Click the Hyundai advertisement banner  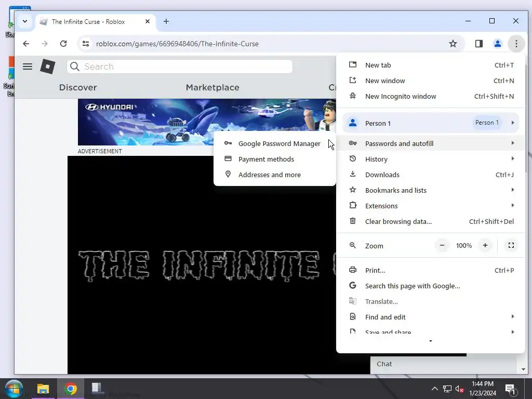(207, 122)
